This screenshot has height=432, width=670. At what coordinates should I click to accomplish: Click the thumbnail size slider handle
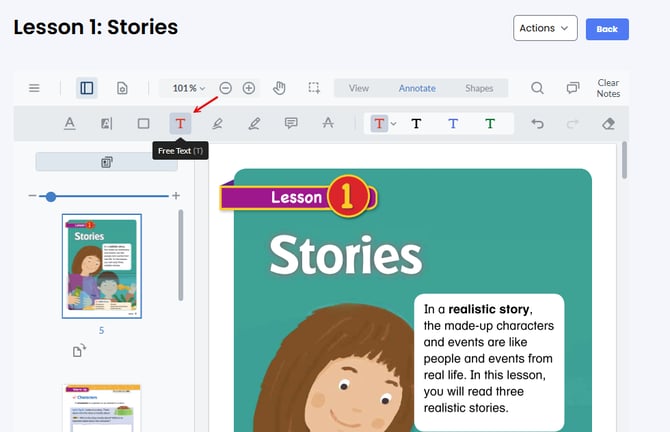click(x=50, y=197)
